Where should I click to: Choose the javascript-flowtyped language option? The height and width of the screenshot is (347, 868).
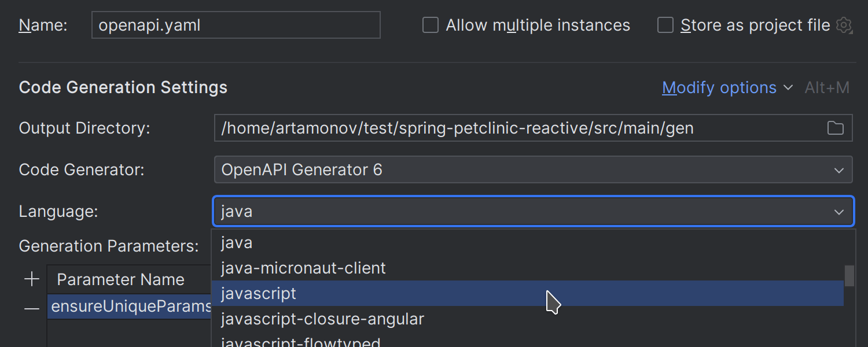coord(301,341)
